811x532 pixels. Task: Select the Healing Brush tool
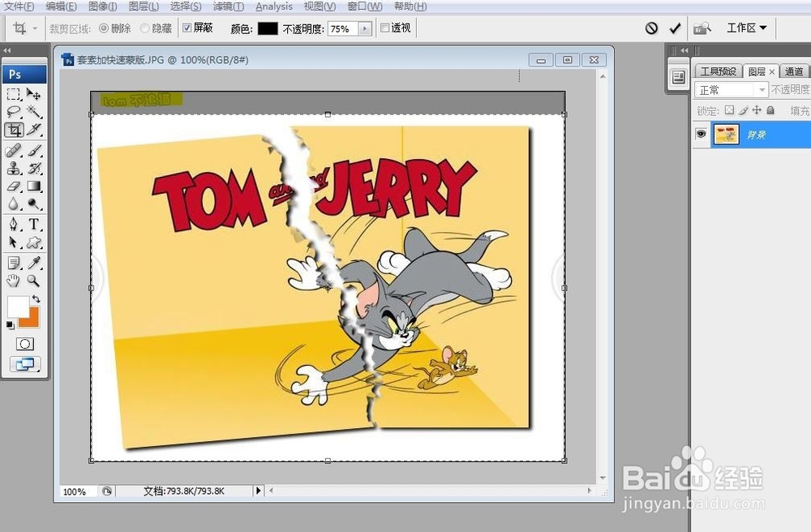[x=14, y=151]
